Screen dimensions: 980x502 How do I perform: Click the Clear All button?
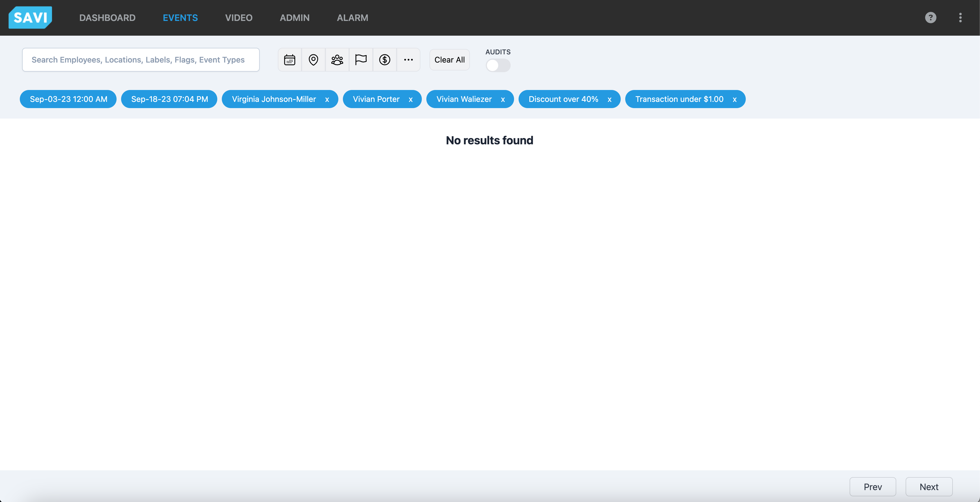pos(449,60)
